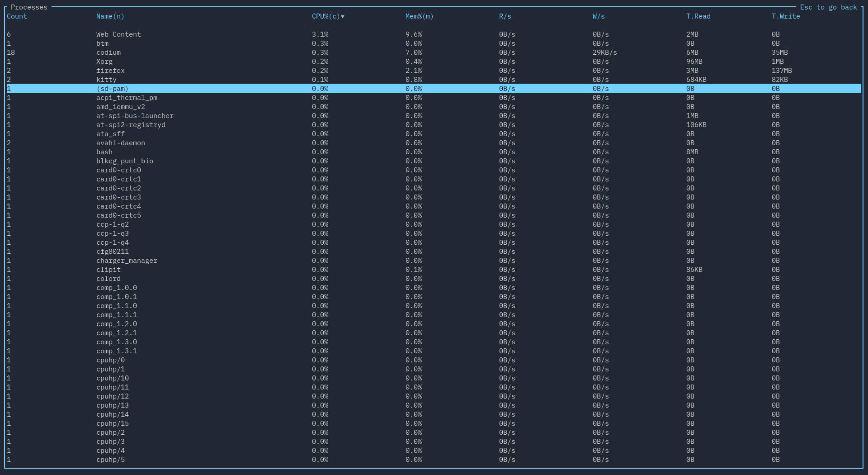Sort processes by Name(n)

tap(109, 16)
